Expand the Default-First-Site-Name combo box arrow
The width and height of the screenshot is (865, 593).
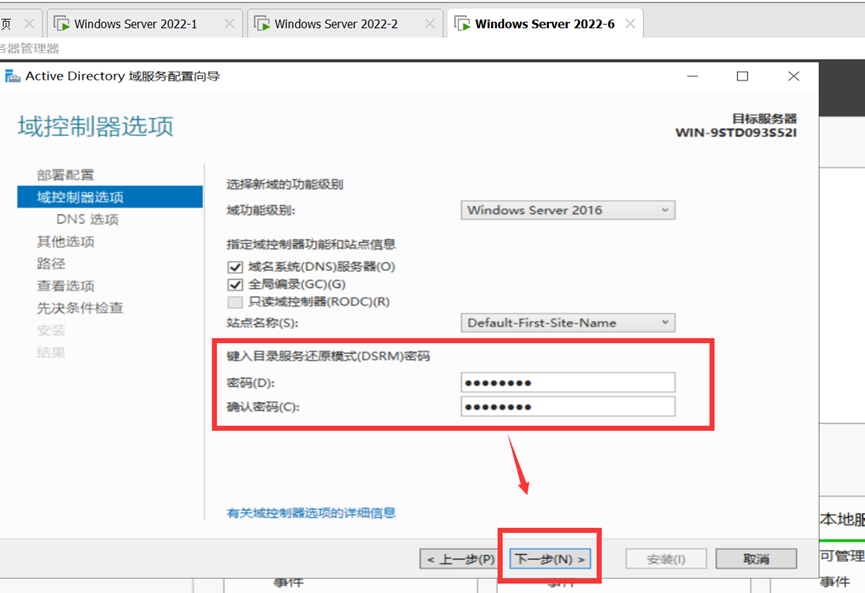[665, 322]
